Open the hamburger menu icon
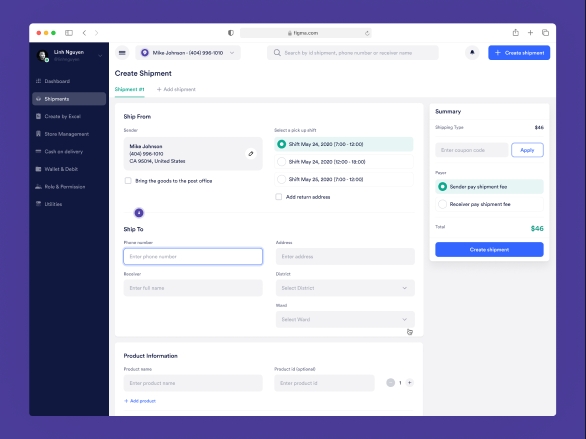 point(122,53)
